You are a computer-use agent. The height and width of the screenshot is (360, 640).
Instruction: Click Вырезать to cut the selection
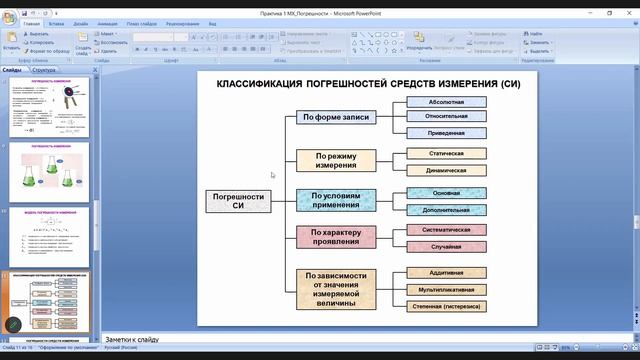point(36,34)
